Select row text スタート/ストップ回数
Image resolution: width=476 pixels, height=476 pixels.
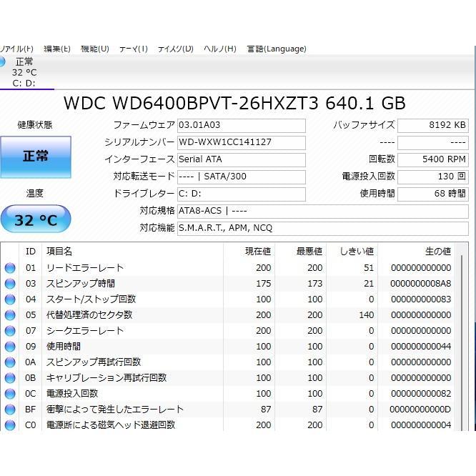[91, 299]
